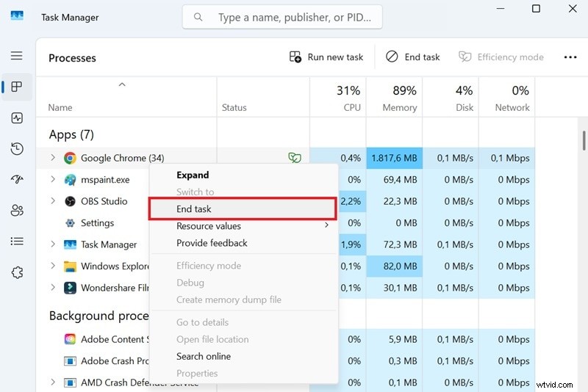Expand the OBS Studio process group
The image size is (588, 392).
[53, 201]
